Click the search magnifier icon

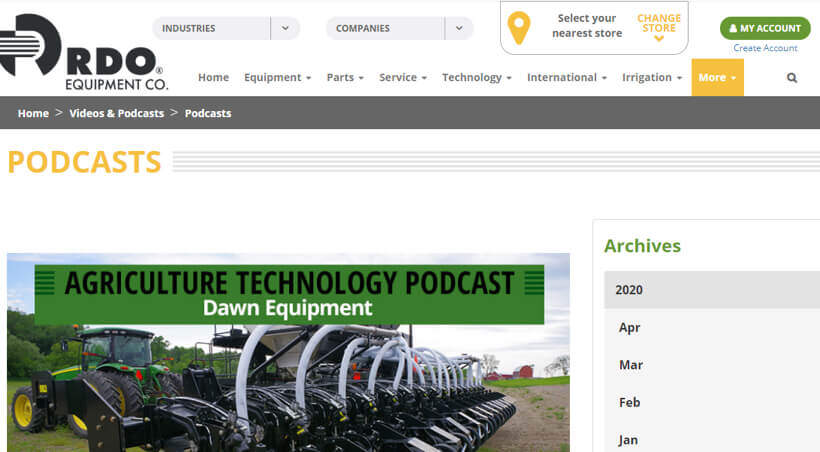(x=792, y=78)
